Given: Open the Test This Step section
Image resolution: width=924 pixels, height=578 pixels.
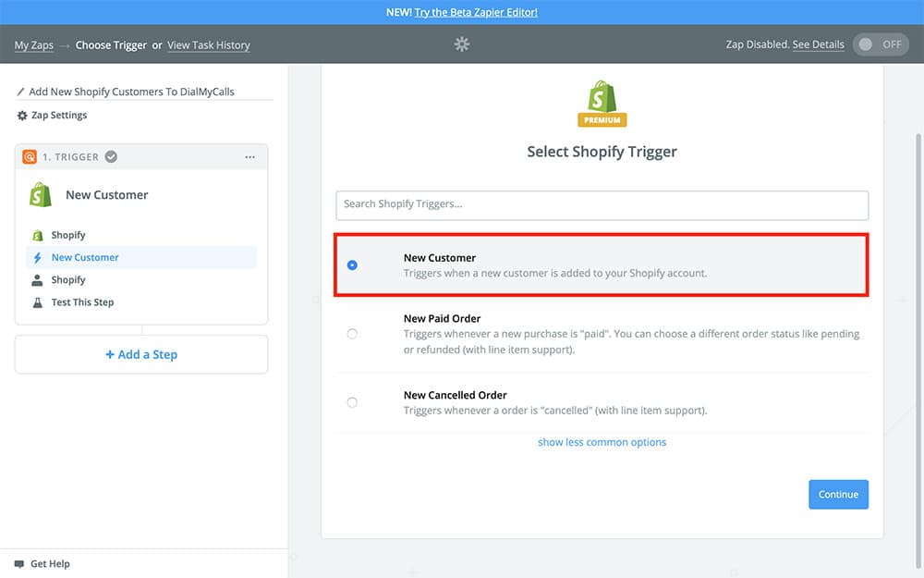Looking at the screenshot, I should (82, 302).
